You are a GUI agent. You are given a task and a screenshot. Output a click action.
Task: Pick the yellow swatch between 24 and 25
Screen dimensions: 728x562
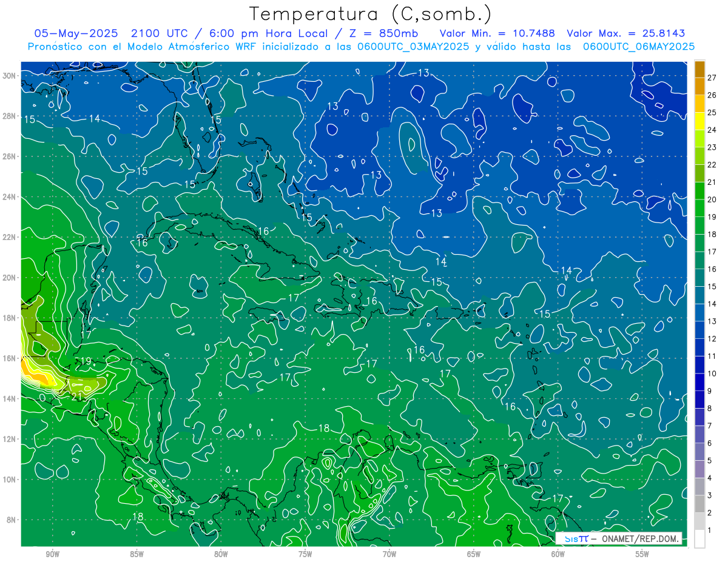699,121
